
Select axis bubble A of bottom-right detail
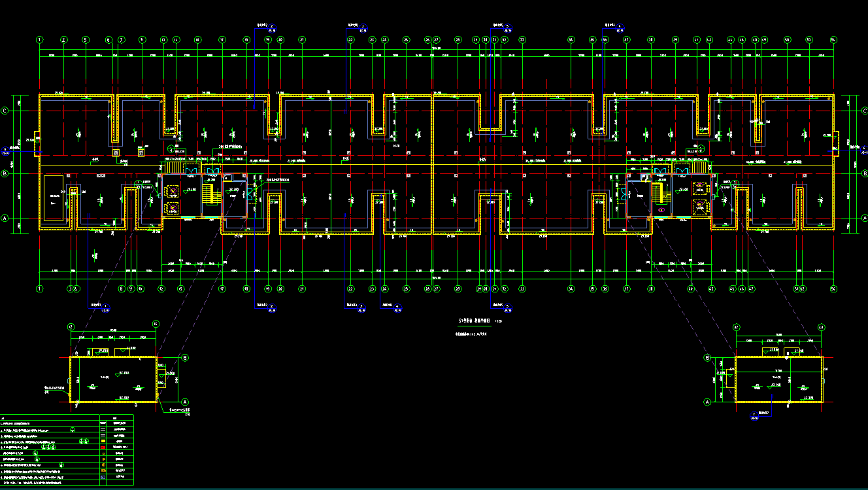click(707, 402)
